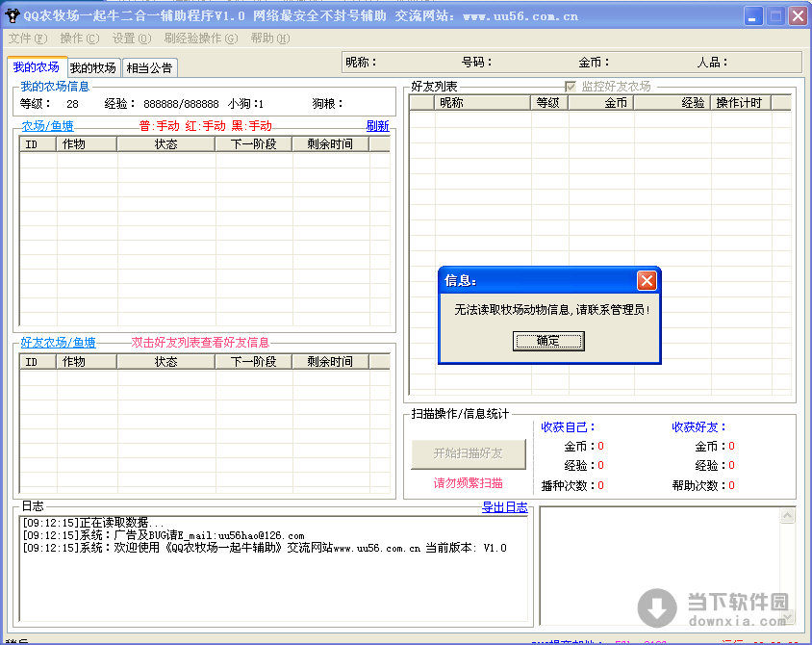This screenshot has width=812, height=645.
Task: Click the 888888/888888 experience value
Action: 181,104
